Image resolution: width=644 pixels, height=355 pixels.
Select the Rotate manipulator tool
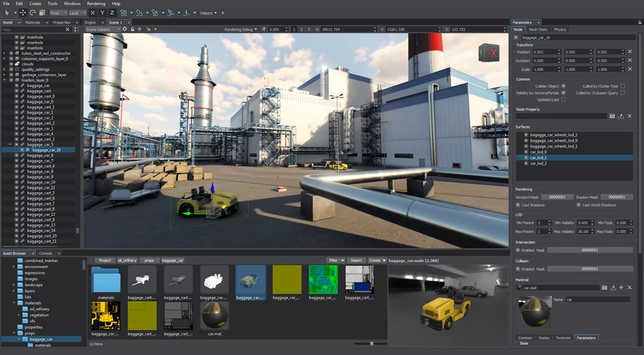coord(33,13)
